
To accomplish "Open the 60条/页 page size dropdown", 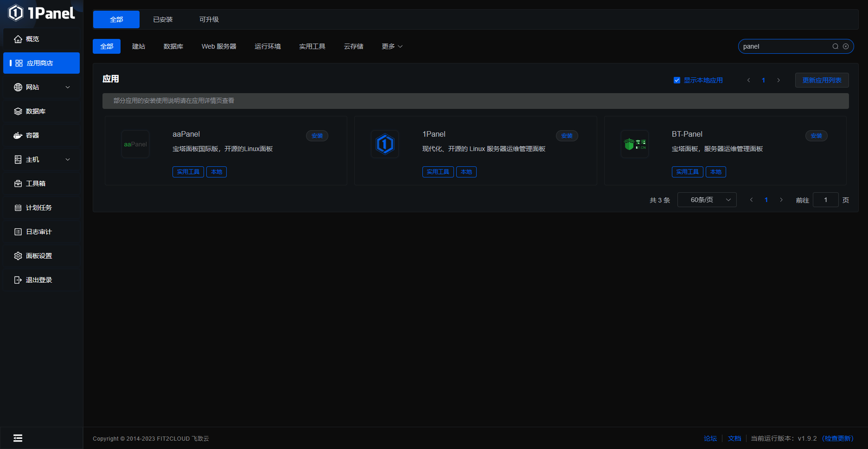I will [707, 200].
